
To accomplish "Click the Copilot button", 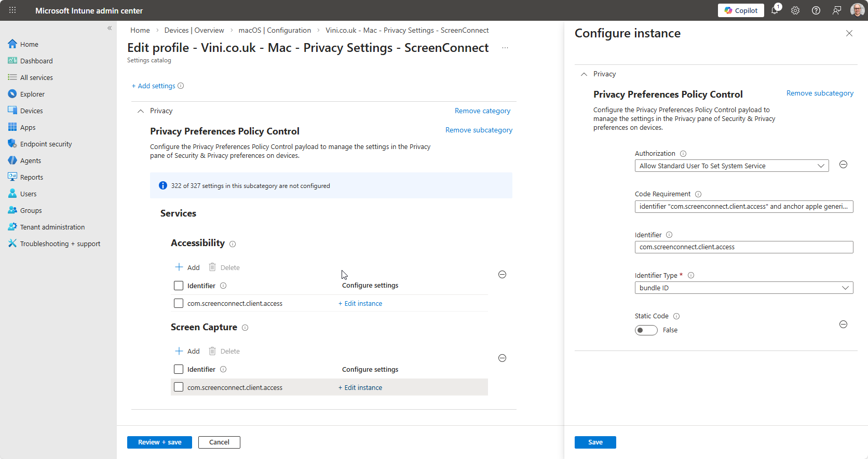I will [741, 10].
